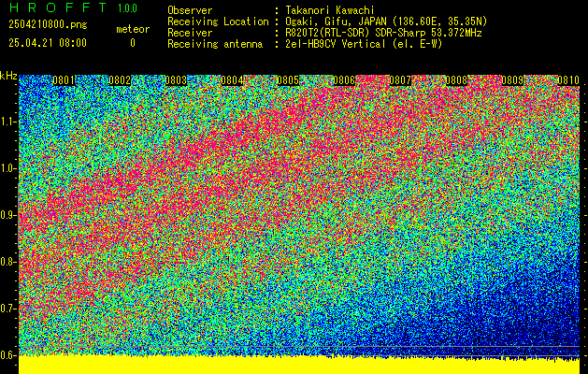Click the kHz axis unit label

(x=8, y=76)
